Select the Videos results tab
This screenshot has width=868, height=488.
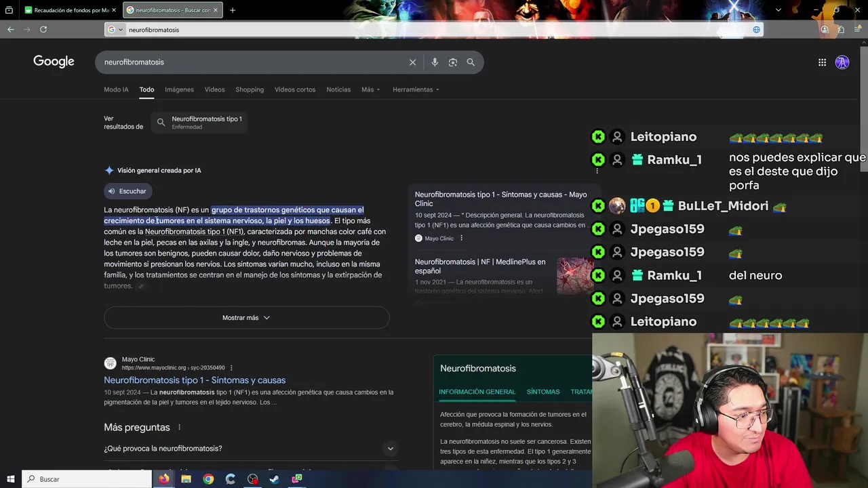(x=214, y=89)
